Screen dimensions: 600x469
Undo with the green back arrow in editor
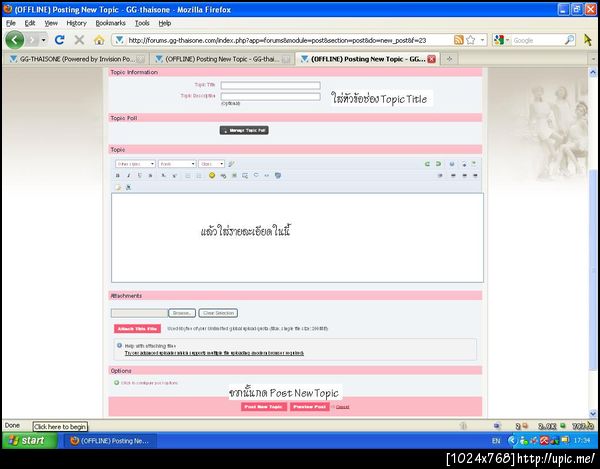[x=427, y=164]
